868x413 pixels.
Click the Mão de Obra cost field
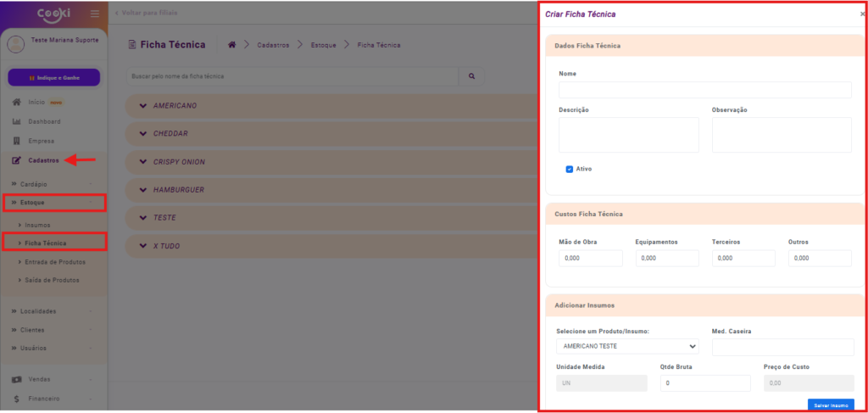coord(590,259)
